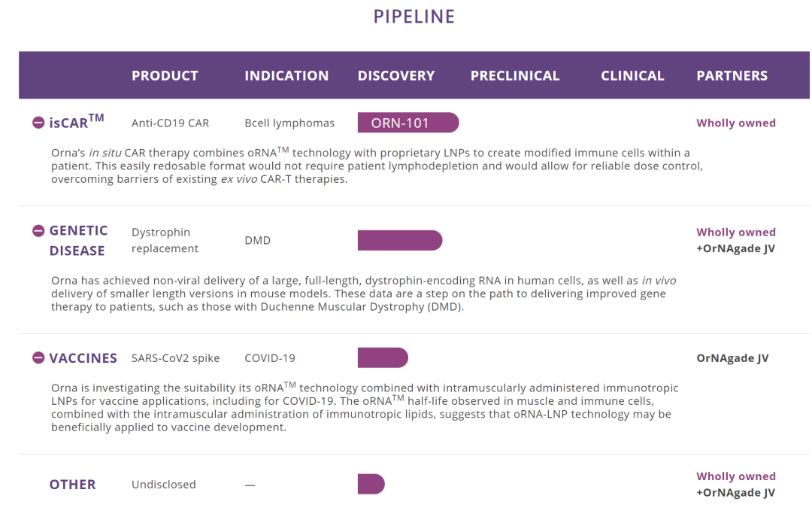Click the PIPELINE page title
This screenshot has height=514, width=812.
click(x=414, y=17)
